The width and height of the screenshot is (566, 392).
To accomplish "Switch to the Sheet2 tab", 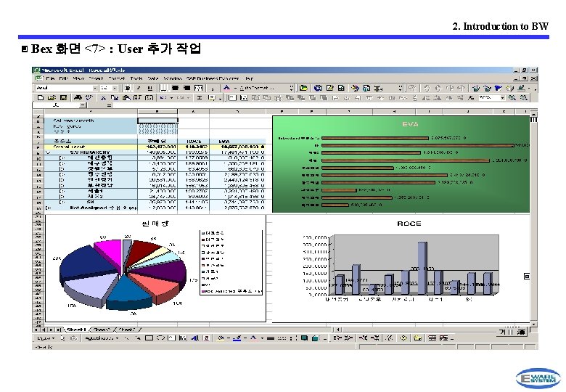I will coord(102,330).
